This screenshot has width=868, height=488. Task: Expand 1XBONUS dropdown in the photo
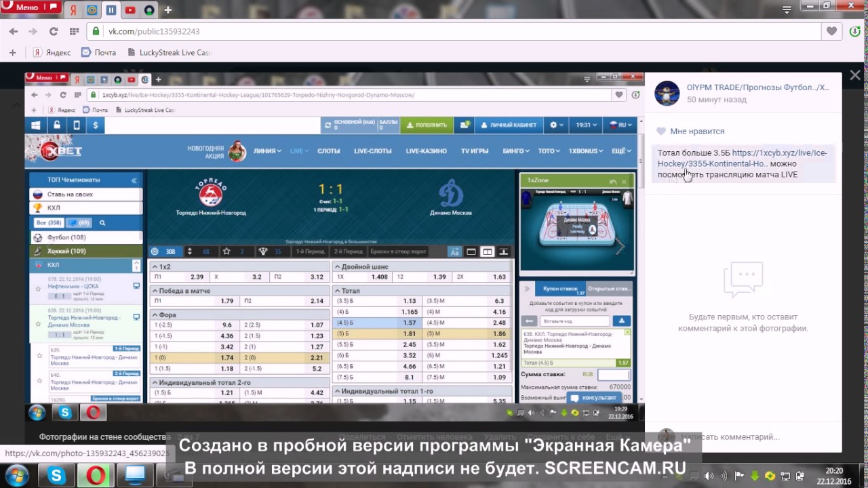[585, 151]
